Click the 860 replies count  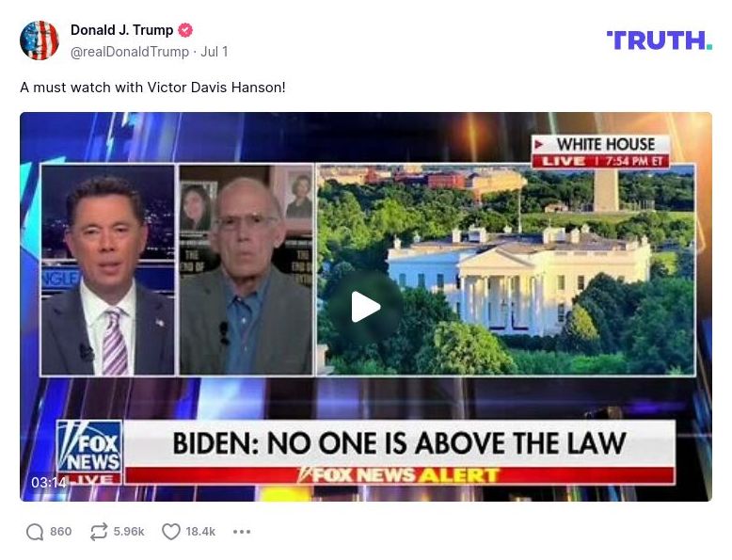pyautogui.click(x=61, y=532)
